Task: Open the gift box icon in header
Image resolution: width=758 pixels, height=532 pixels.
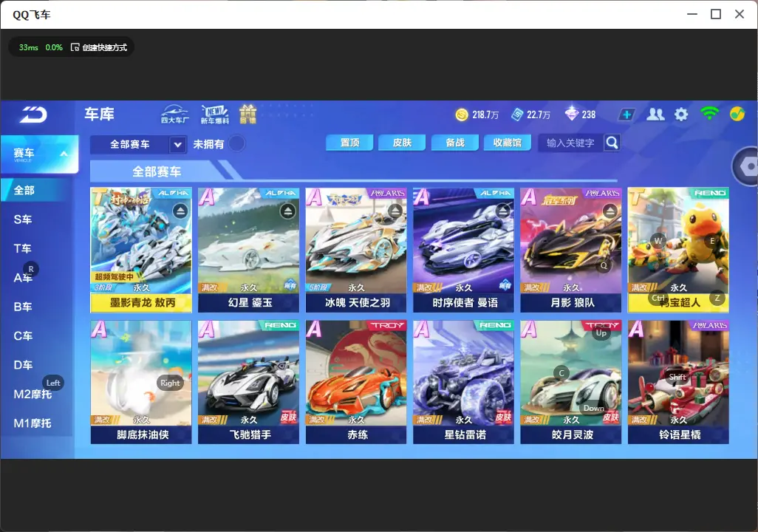Action: pyautogui.click(x=248, y=114)
